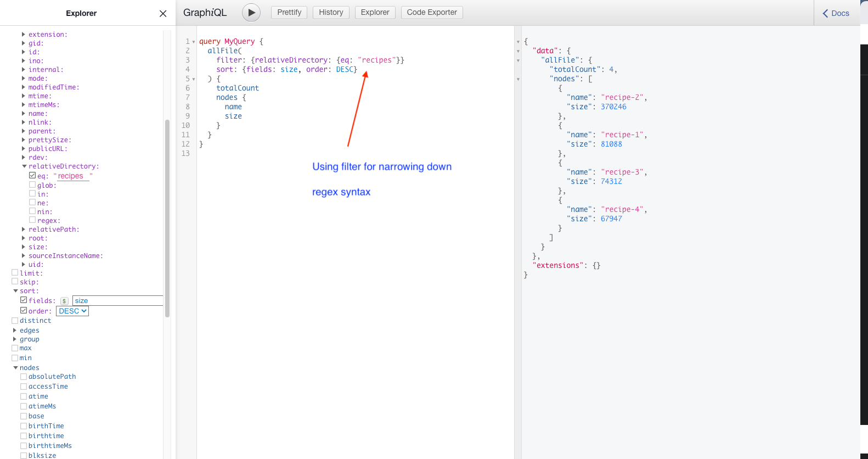Collapse the sort argument

[15, 290]
